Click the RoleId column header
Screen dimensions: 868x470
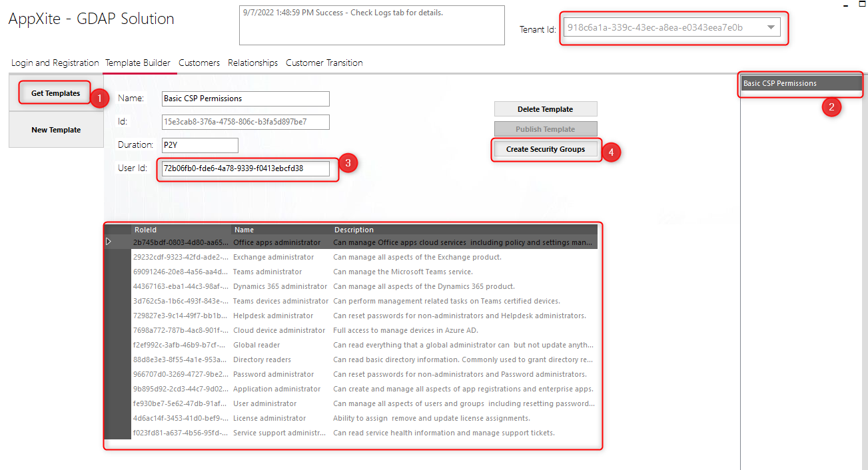pyautogui.click(x=181, y=230)
